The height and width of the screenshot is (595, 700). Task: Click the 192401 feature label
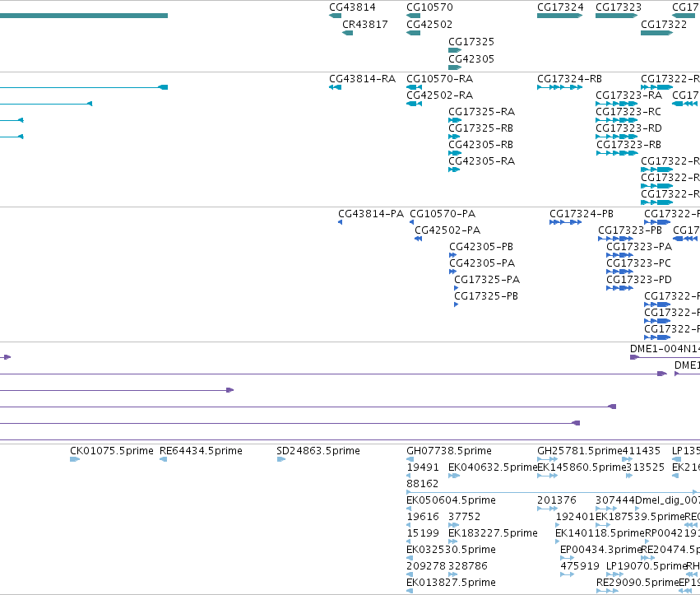575,517
